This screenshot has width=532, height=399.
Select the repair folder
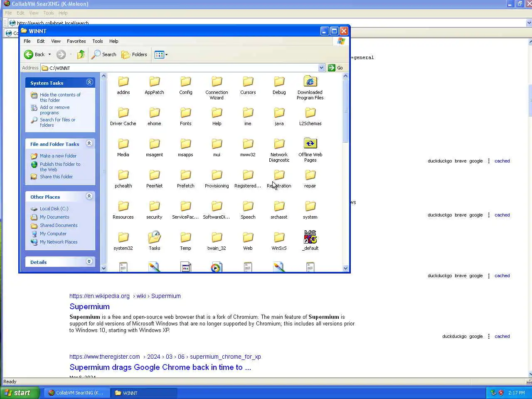pos(310,179)
